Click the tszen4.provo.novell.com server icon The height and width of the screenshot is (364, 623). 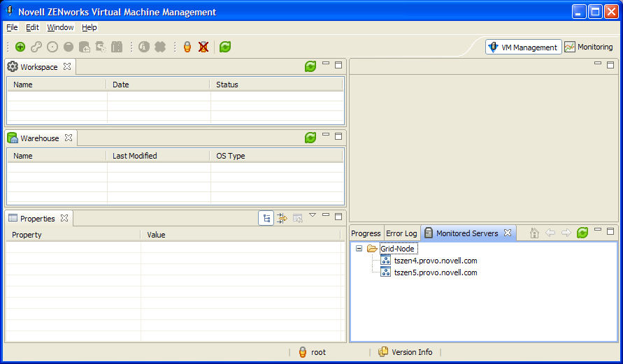pos(385,260)
